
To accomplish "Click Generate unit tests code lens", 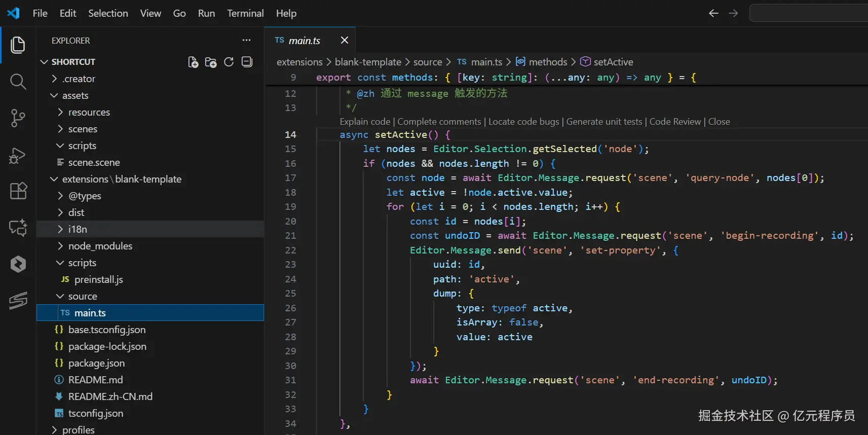I will tap(604, 122).
